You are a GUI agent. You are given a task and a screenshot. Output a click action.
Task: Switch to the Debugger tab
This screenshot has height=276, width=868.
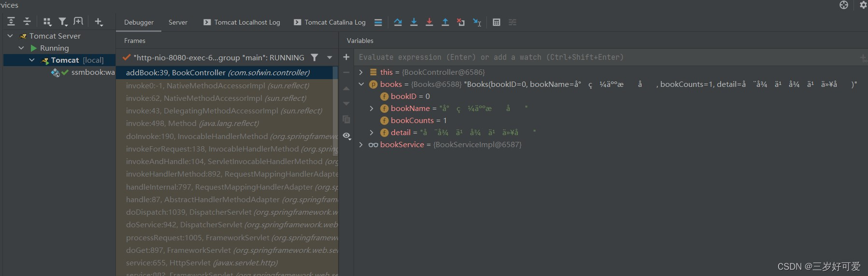point(139,22)
